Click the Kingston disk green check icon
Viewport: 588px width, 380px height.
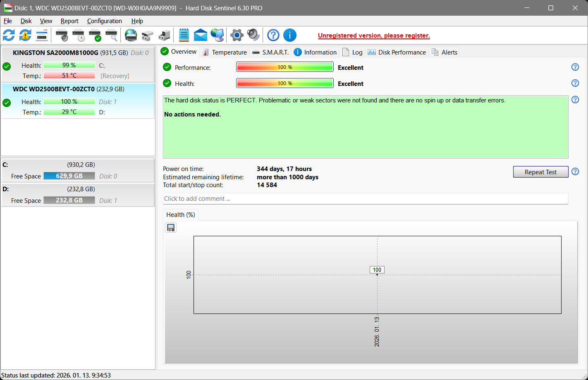tap(7, 66)
